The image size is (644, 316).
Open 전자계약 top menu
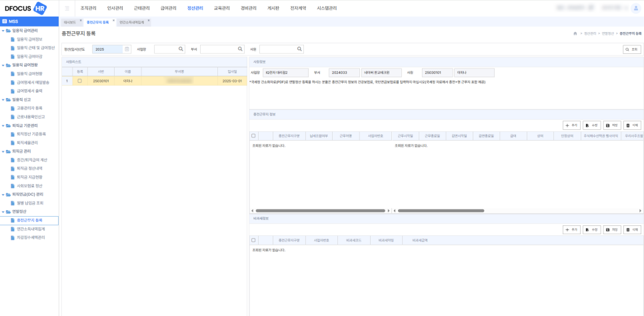tap(298, 8)
